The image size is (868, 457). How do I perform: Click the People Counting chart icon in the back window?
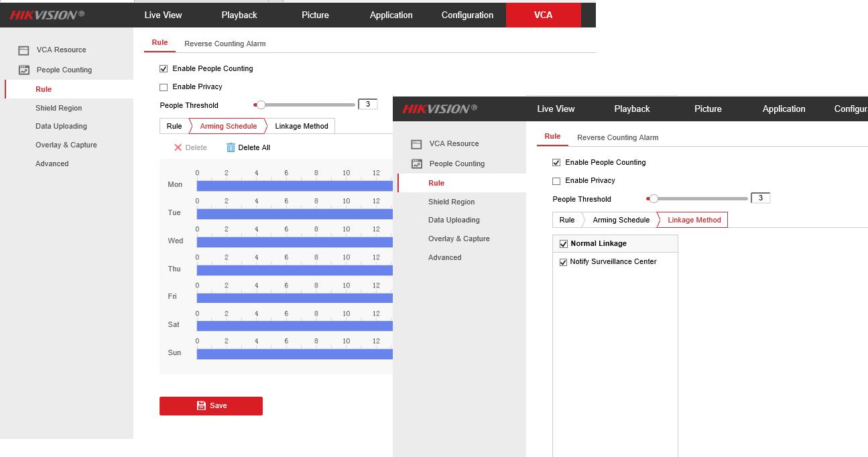[23, 70]
